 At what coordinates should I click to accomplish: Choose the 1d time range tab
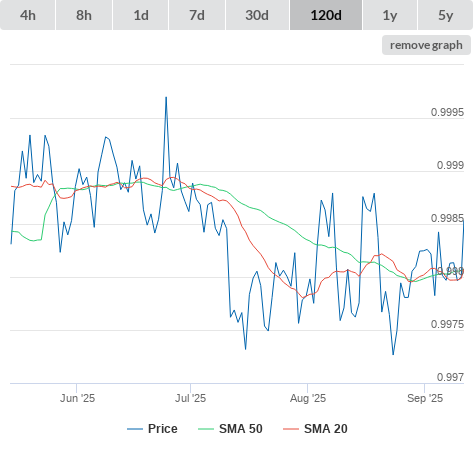pyautogui.click(x=141, y=15)
